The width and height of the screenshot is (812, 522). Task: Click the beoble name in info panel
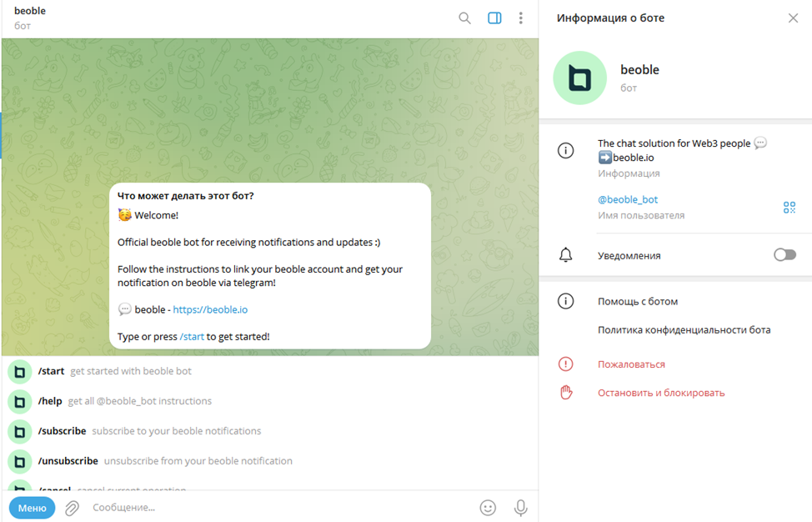[x=639, y=70]
